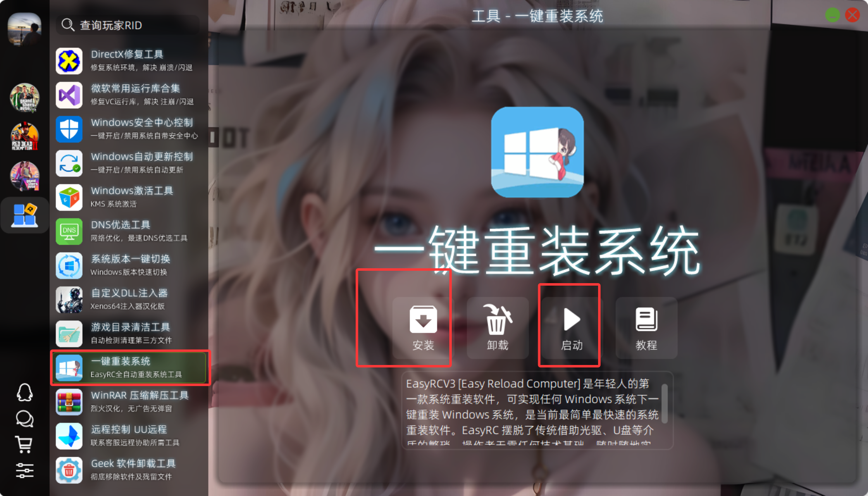
Task: Click the 查询玩家RID search field
Action: (x=128, y=25)
